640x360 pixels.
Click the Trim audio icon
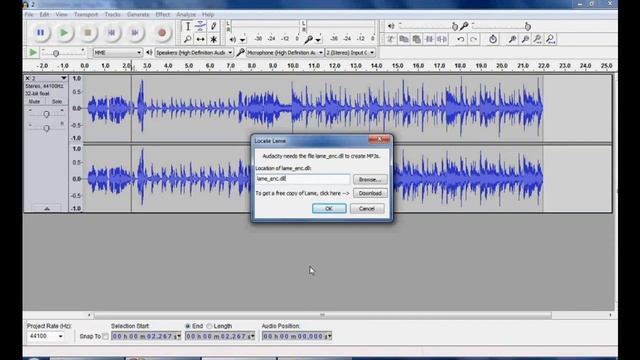[429, 39]
